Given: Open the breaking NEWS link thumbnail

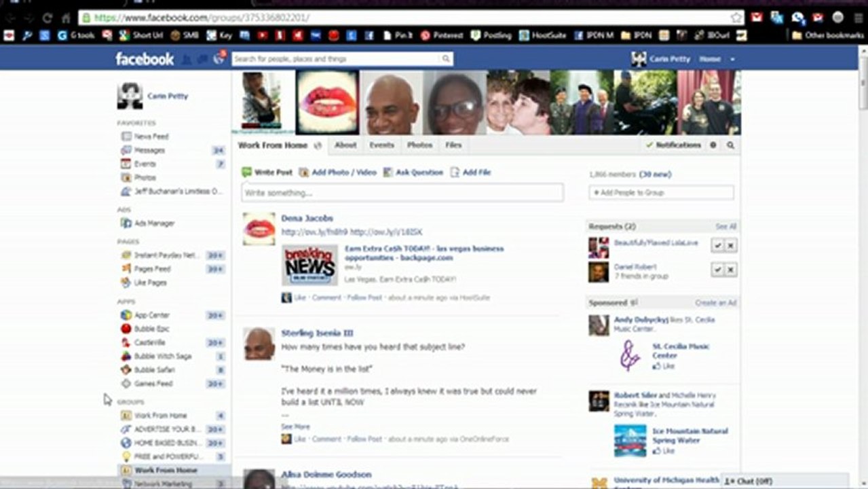Looking at the screenshot, I should 310,265.
